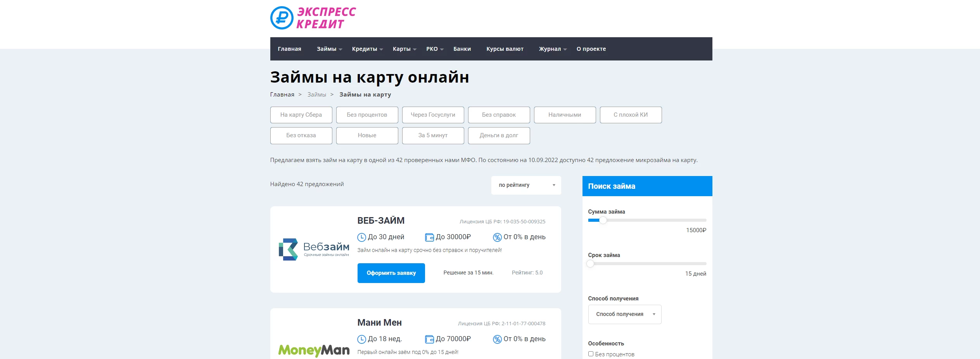The width and height of the screenshot is (980, 359).
Task: Click the 15 дней loan term value
Action: 695,274
